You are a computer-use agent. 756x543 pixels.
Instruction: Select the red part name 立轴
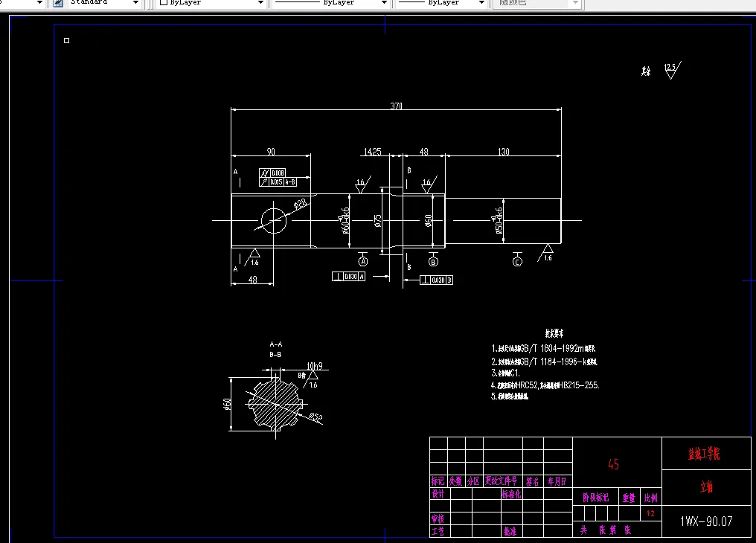tap(706, 487)
